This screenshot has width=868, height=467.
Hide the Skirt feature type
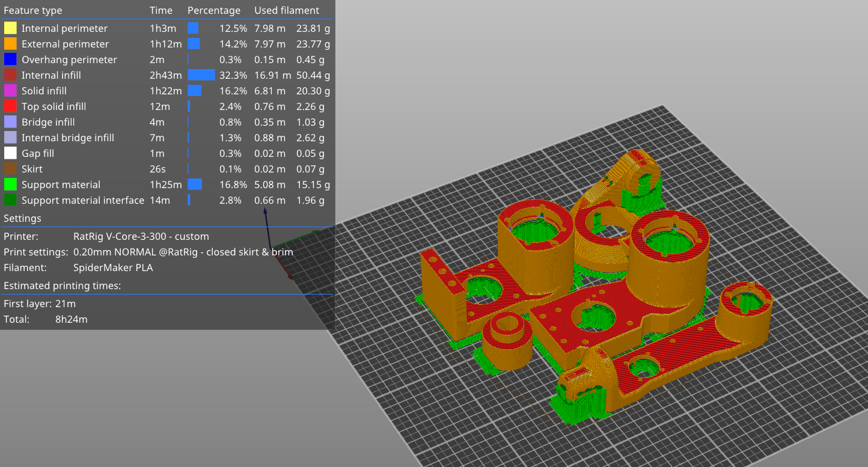[32, 169]
